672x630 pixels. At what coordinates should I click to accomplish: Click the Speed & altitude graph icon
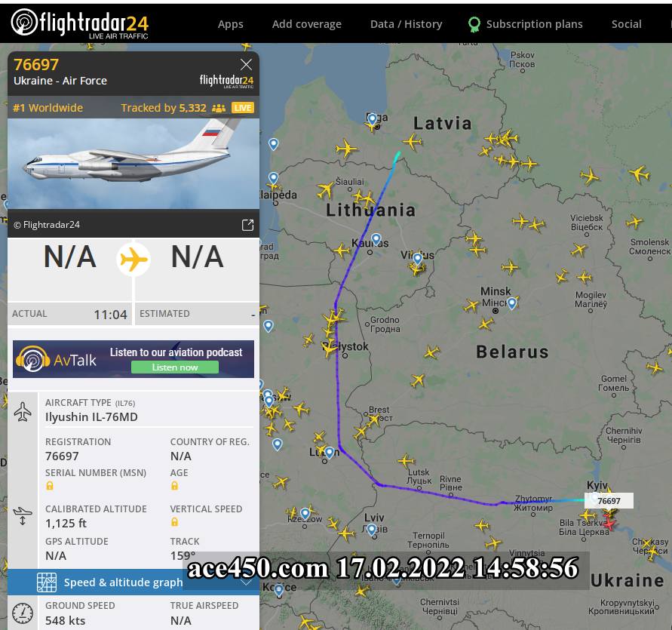pos(46,582)
